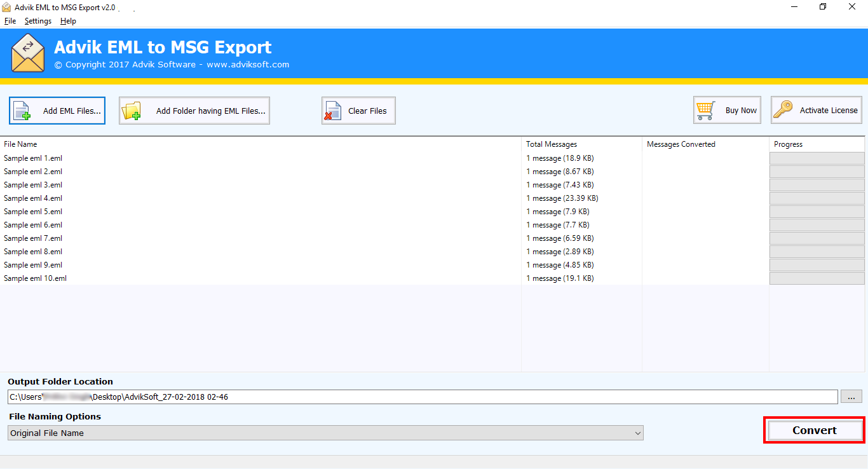
Task: Click the cell 1 message (7.43 KB)
Action: [560, 185]
